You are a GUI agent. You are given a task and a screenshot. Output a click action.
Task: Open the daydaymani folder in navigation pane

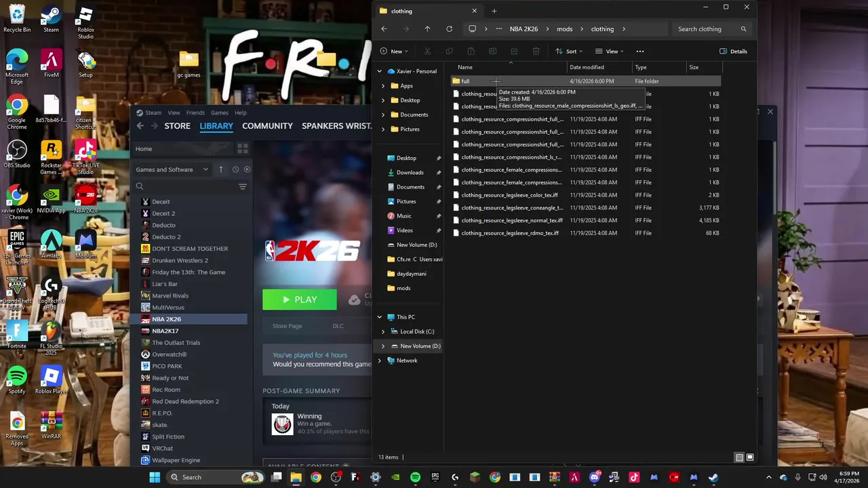pos(411,274)
